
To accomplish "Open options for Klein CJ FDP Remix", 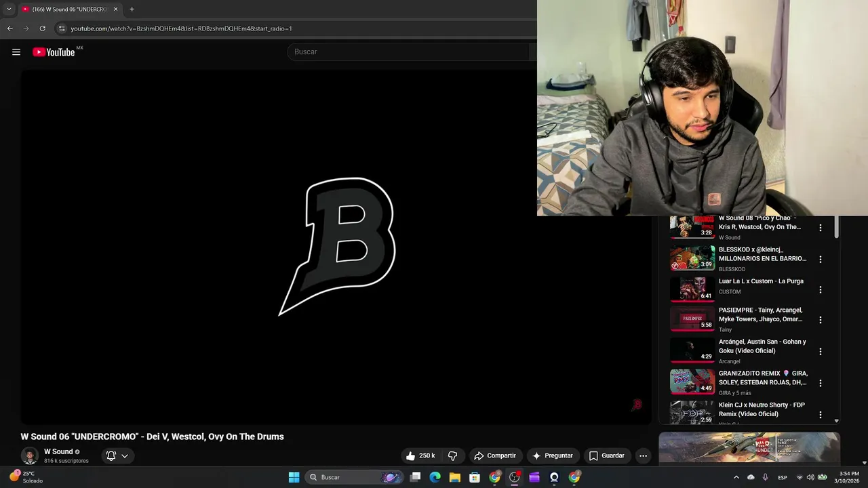I will (x=820, y=414).
